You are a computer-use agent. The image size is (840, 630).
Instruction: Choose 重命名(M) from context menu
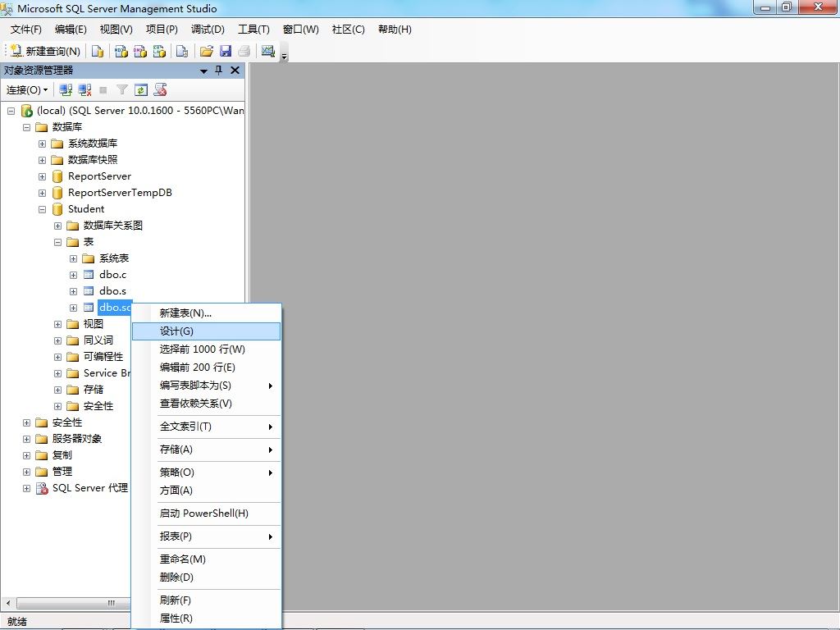(206, 559)
